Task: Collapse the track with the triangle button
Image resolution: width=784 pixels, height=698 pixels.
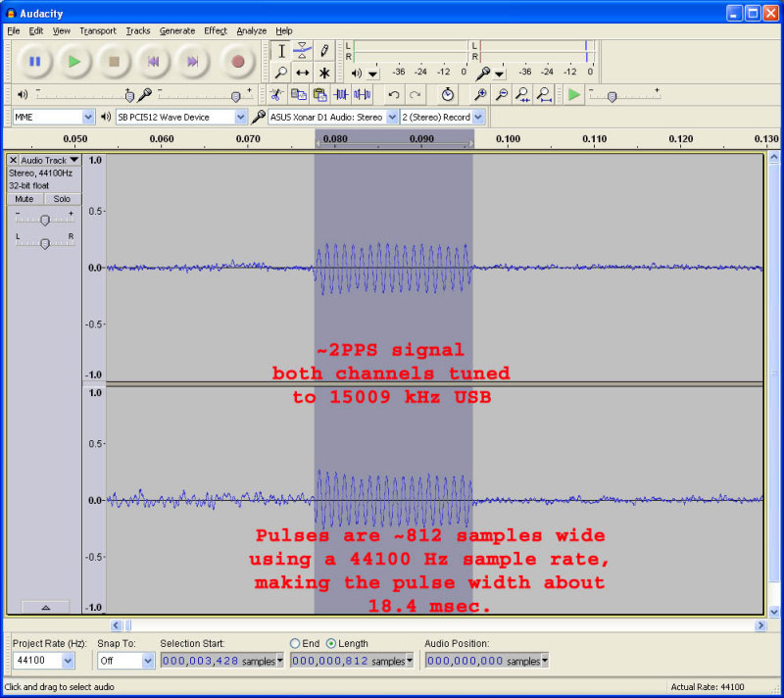Action: [45, 608]
